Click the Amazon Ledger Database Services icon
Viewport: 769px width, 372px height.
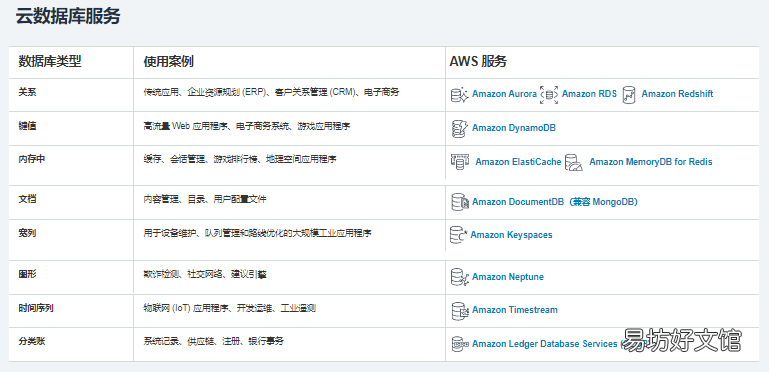[460, 344]
